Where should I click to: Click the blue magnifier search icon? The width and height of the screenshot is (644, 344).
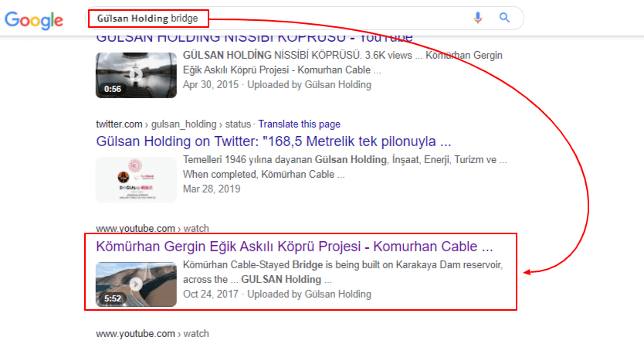tap(505, 18)
